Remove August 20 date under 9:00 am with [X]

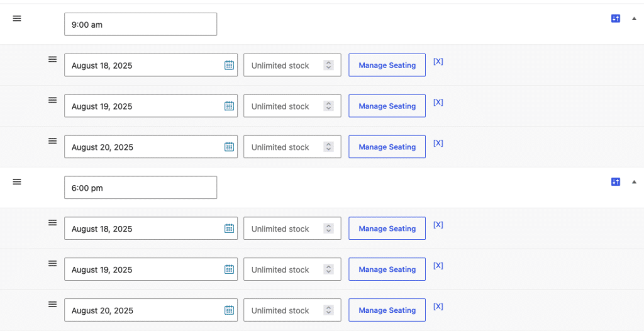pyautogui.click(x=438, y=143)
